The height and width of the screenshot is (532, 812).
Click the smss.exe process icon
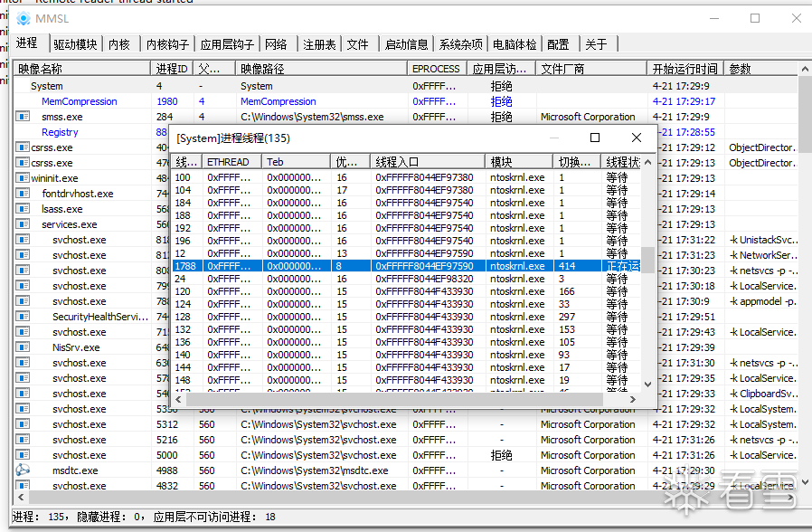click(x=23, y=117)
